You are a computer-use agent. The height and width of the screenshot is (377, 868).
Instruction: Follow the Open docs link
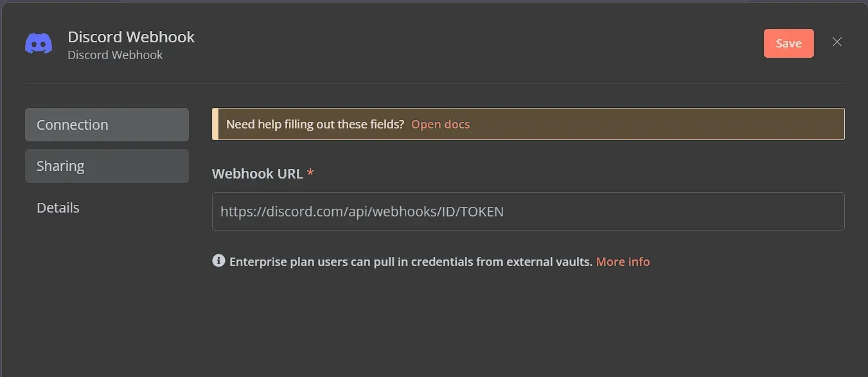click(440, 124)
